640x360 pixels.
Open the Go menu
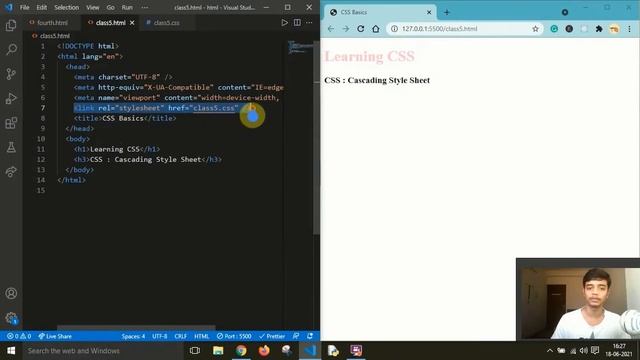(111, 7)
